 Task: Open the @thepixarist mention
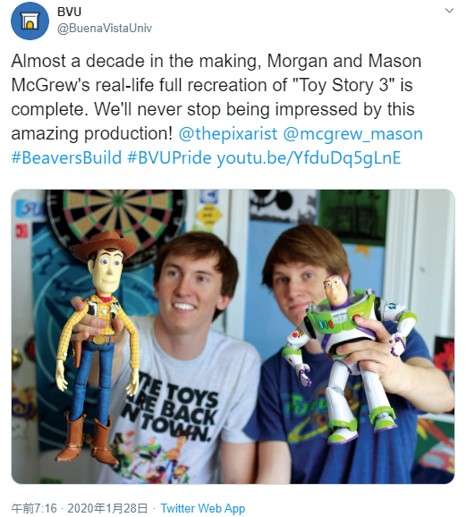tap(228, 134)
